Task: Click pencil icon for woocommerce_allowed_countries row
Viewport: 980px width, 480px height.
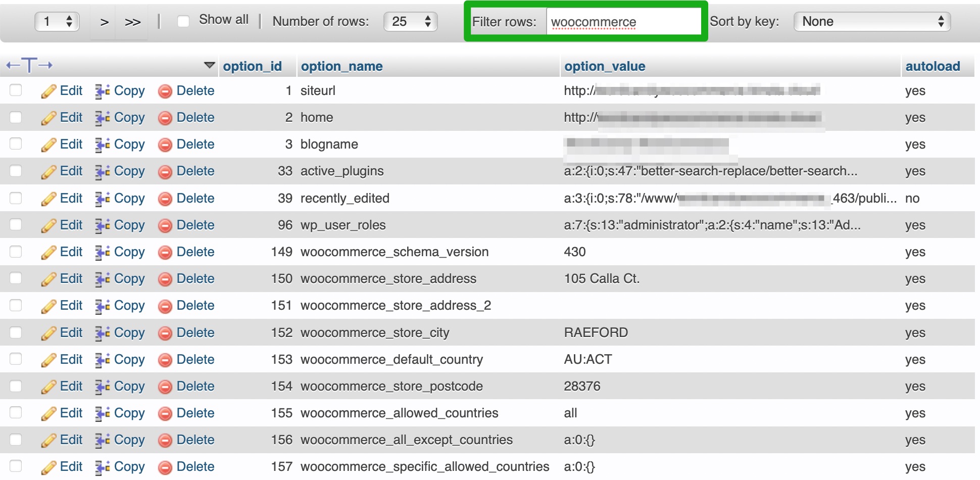Action: point(48,413)
